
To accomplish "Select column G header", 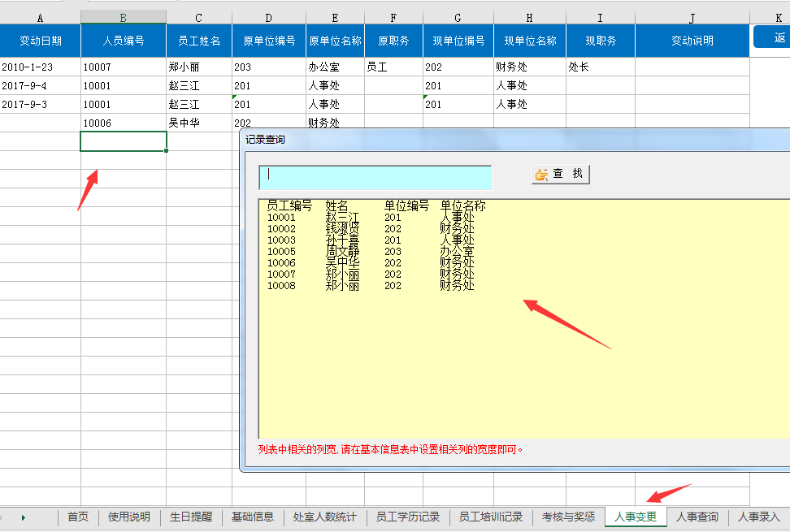I will pos(458,18).
